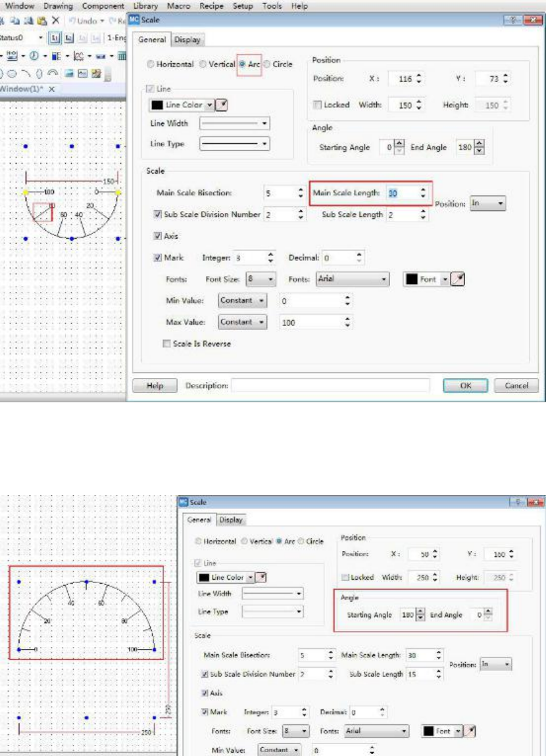Click the copy icon in the main toolbar
This screenshot has width=546, height=756.
(15, 20)
